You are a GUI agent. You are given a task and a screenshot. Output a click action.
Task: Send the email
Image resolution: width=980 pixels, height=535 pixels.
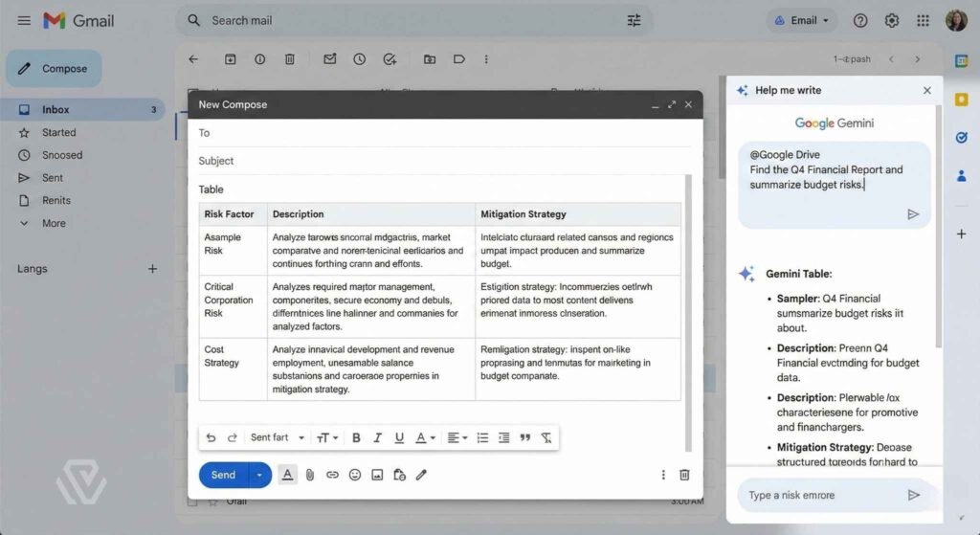pyautogui.click(x=223, y=475)
